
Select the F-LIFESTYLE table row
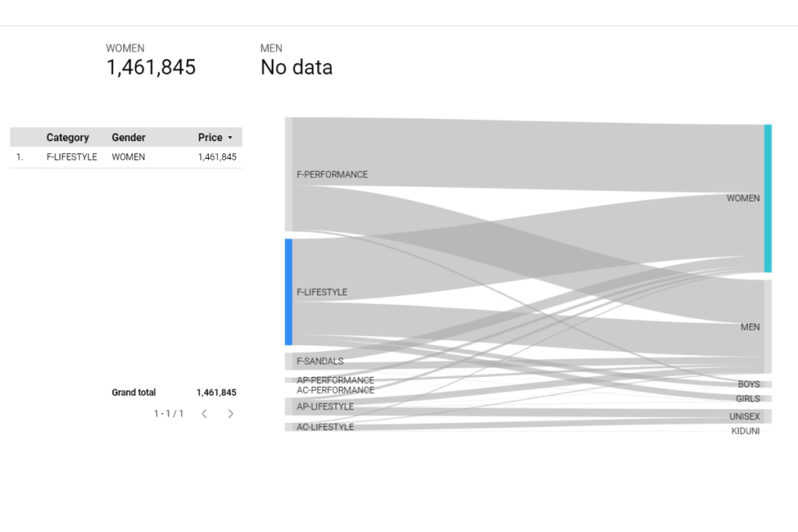point(126,157)
